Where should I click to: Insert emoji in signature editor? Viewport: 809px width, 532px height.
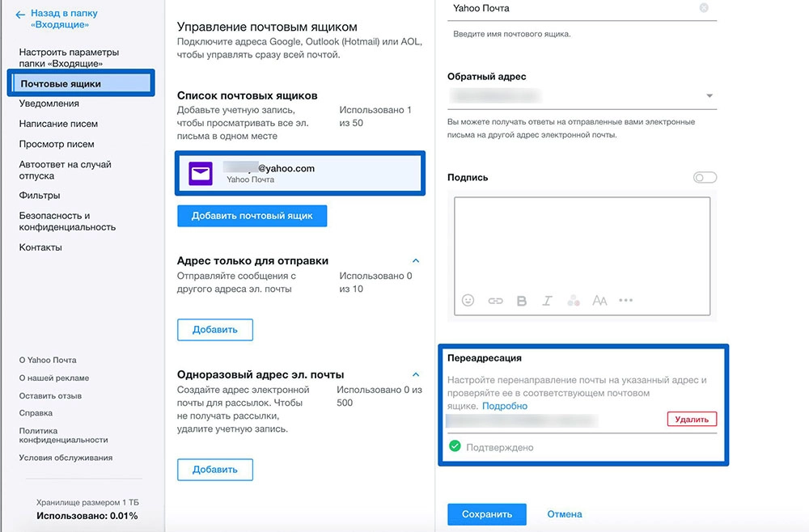pos(468,301)
